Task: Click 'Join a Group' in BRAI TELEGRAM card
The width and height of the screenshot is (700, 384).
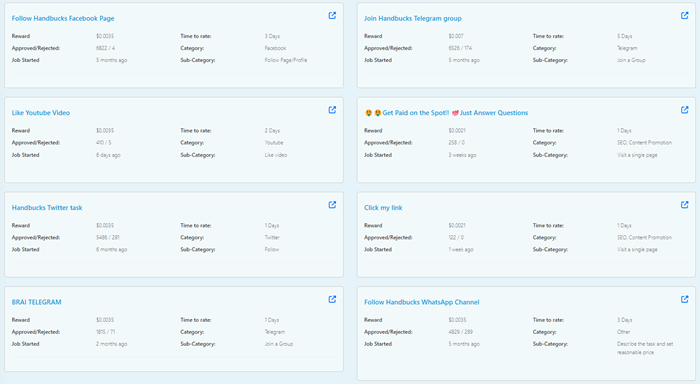Action: 279,344
